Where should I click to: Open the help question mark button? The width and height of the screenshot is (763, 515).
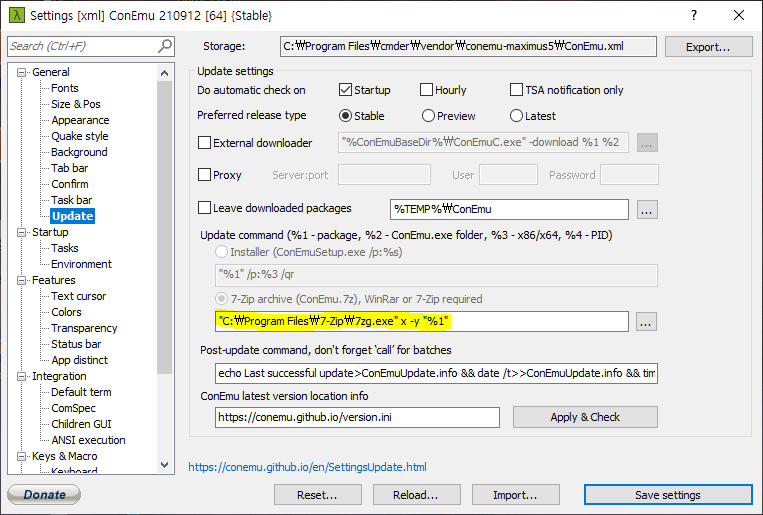[694, 15]
